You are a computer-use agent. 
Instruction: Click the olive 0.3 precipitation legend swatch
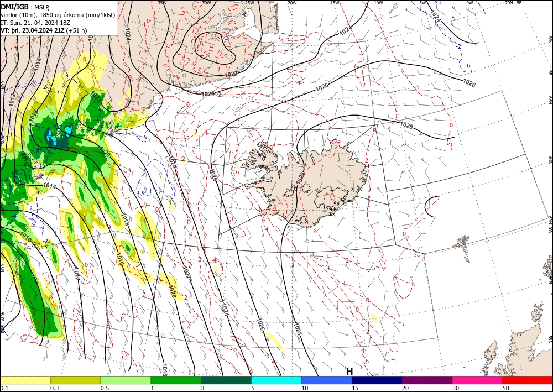click(x=75, y=380)
